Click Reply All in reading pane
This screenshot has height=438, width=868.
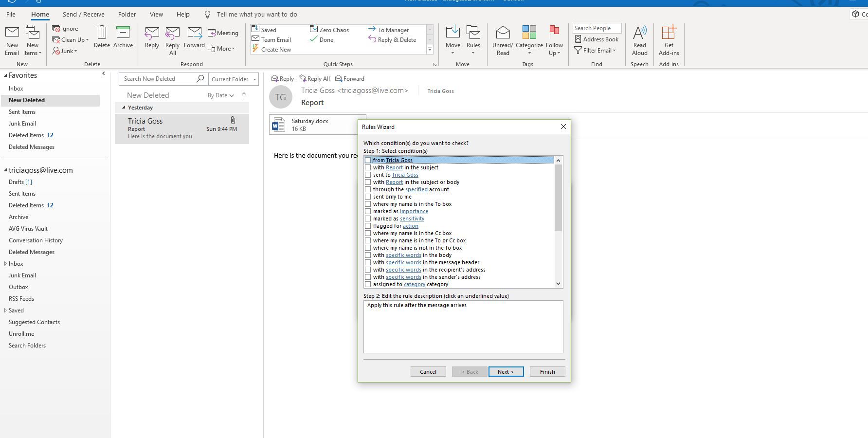pos(314,79)
